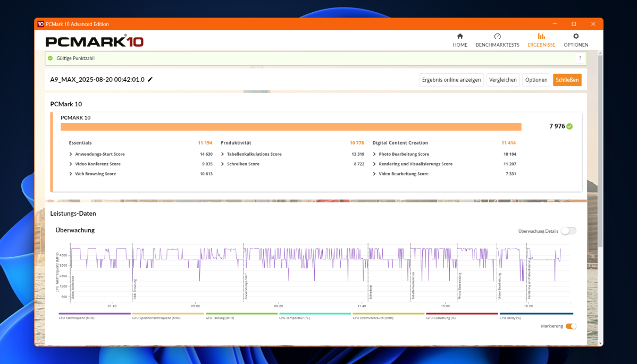
Task: Select GPU-Auslastung legend color bar
Action: (462, 314)
